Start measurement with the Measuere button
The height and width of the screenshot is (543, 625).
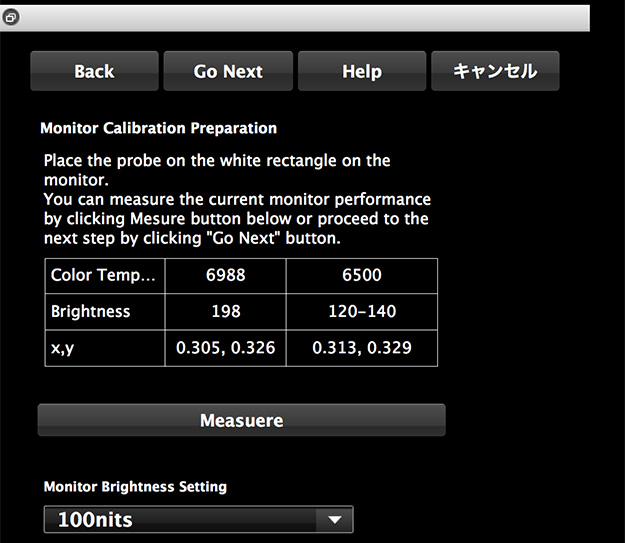(241, 421)
